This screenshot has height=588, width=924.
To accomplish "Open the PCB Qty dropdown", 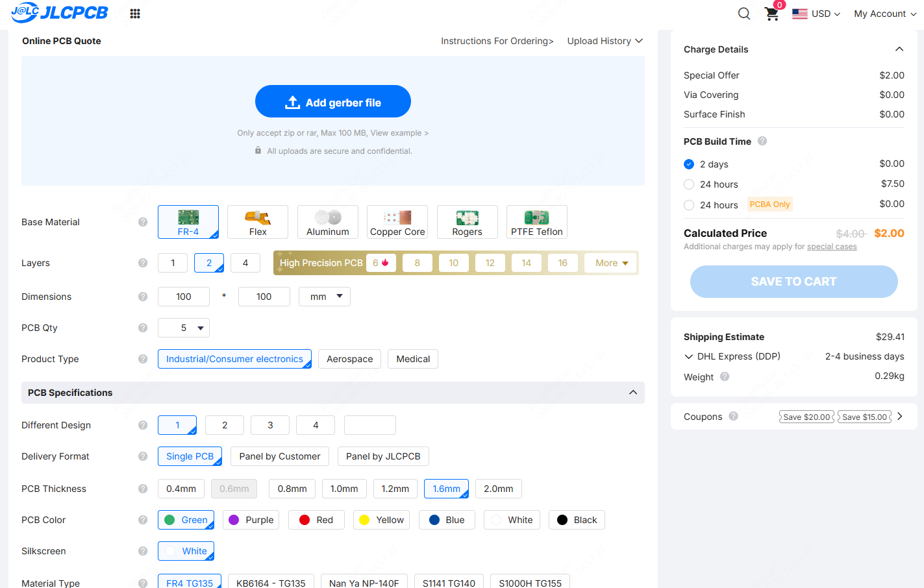I will tap(184, 328).
